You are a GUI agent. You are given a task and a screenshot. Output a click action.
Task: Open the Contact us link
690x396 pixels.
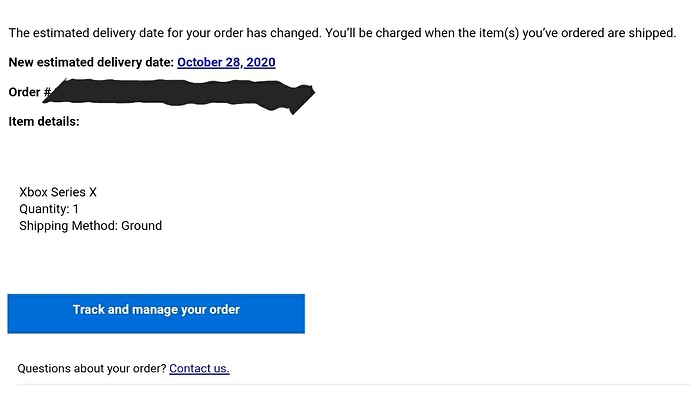[x=199, y=368]
